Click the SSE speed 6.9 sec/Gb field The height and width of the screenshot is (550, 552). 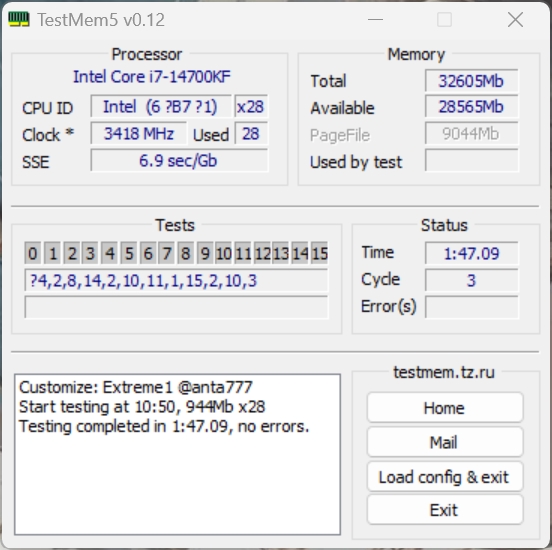pyautogui.click(x=179, y=161)
